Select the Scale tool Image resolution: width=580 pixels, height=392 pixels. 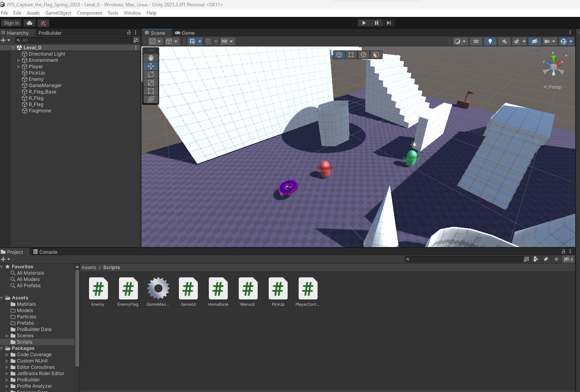(x=151, y=83)
